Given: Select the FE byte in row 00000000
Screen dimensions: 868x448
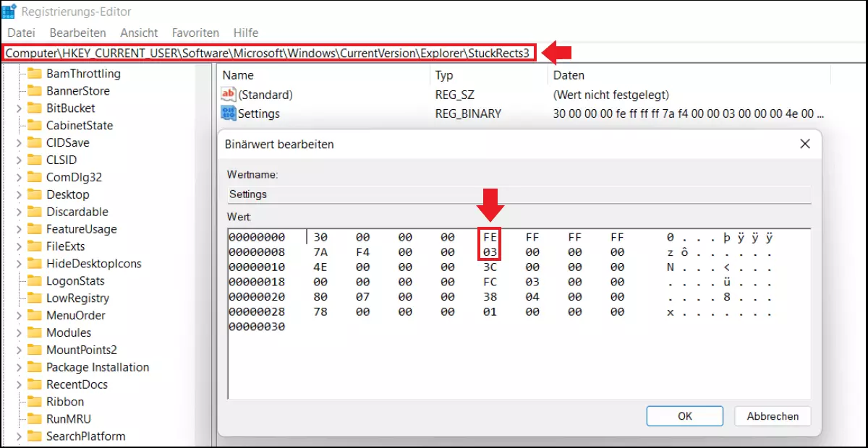Looking at the screenshot, I should click(x=490, y=238).
